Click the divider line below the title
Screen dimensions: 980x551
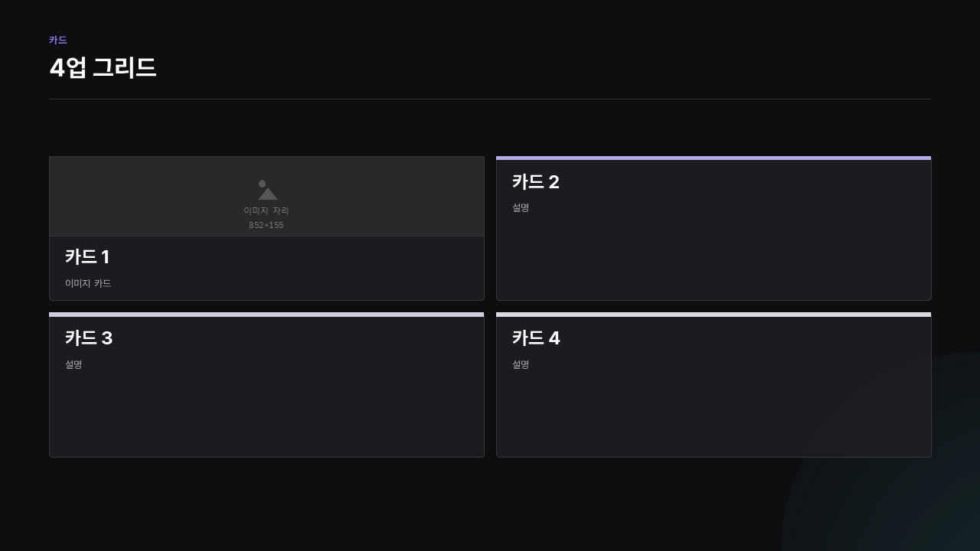(490, 99)
